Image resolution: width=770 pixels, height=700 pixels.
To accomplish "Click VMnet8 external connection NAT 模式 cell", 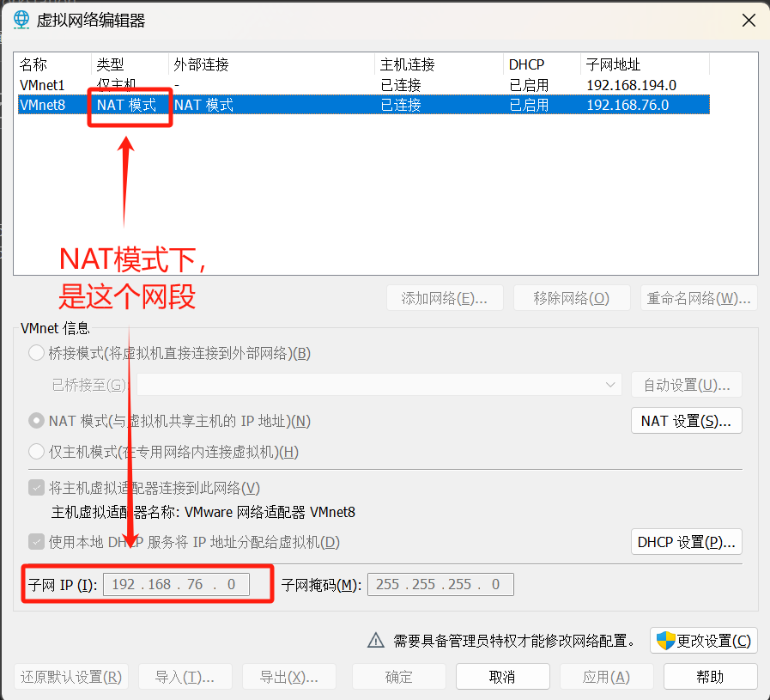I will coord(203,105).
